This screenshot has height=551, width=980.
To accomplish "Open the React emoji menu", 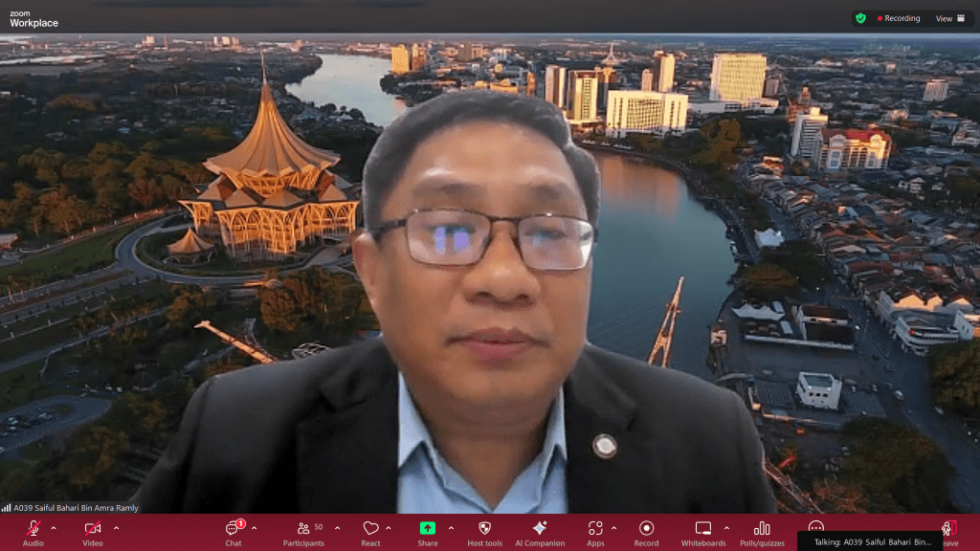I will [x=370, y=531].
